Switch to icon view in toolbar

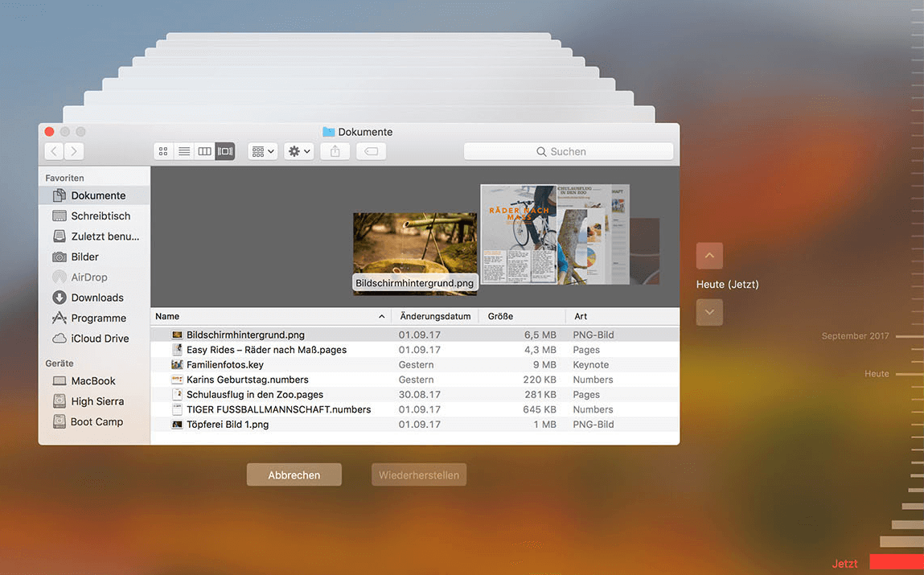click(163, 151)
